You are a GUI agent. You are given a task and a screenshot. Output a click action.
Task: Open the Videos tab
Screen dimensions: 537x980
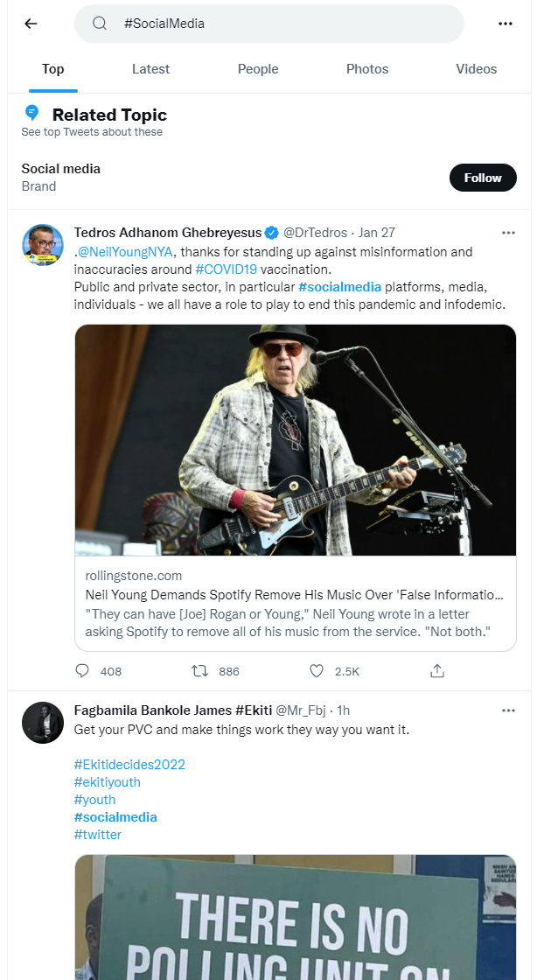[x=476, y=69]
